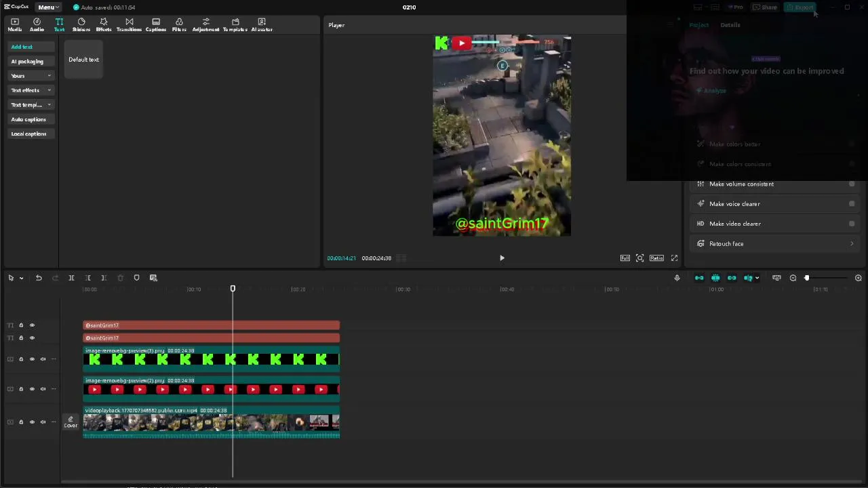This screenshot has height=488, width=868.
Task: Open the Filters panel
Action: coord(179,25)
